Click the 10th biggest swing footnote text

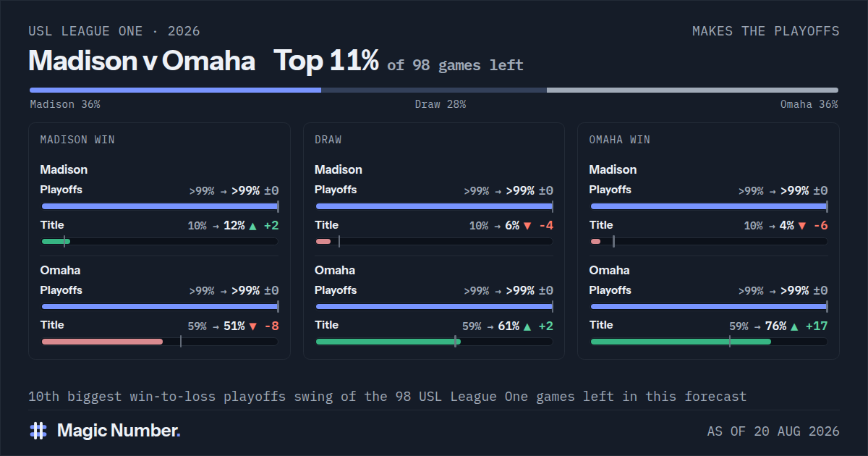coord(388,397)
